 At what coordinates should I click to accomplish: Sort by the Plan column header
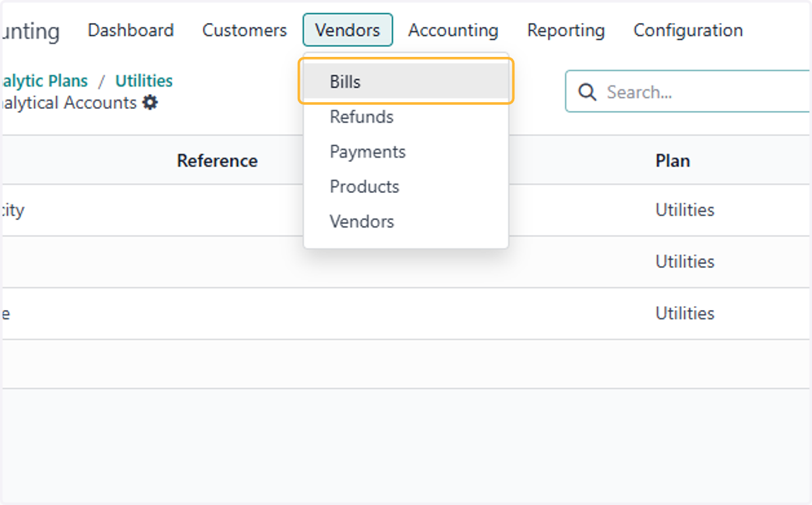click(x=673, y=160)
